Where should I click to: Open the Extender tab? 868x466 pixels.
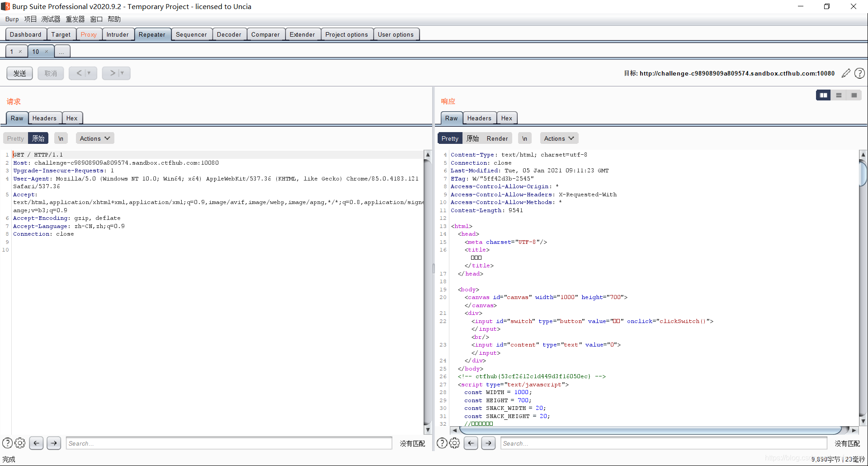[302, 34]
